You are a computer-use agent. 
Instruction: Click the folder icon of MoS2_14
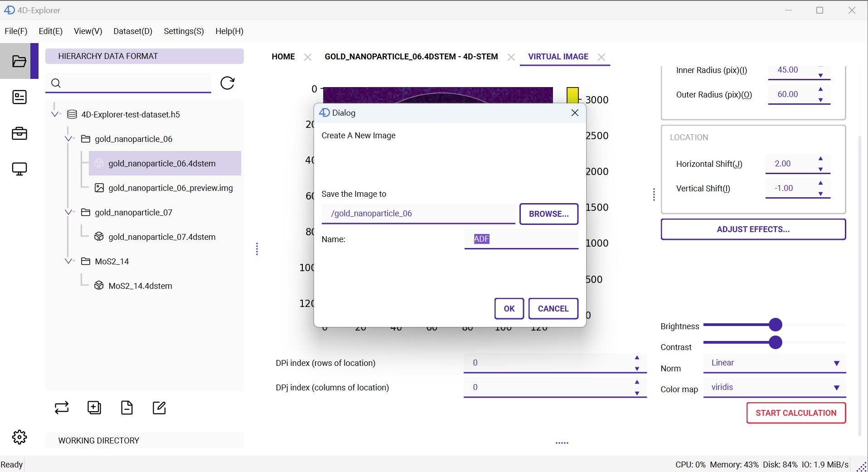tap(85, 261)
